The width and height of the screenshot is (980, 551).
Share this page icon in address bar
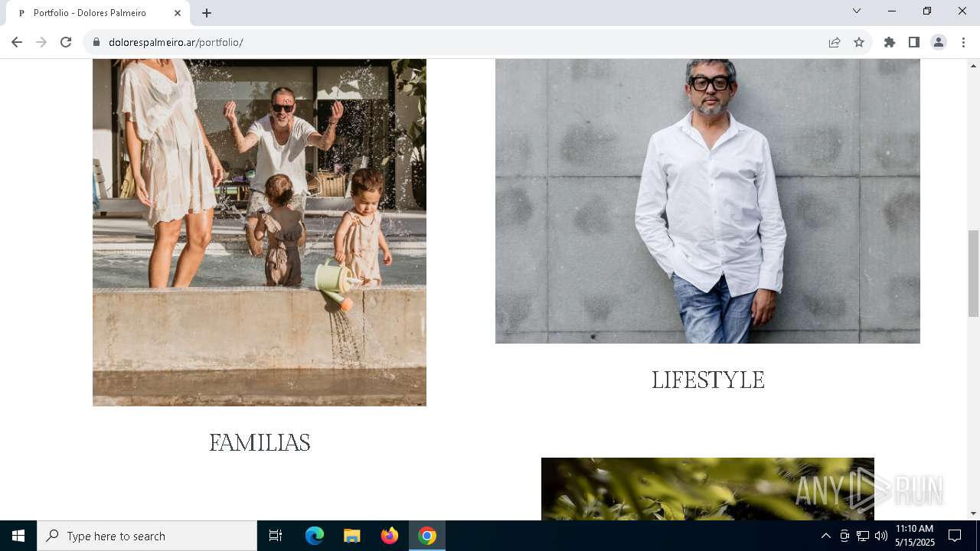tap(835, 42)
